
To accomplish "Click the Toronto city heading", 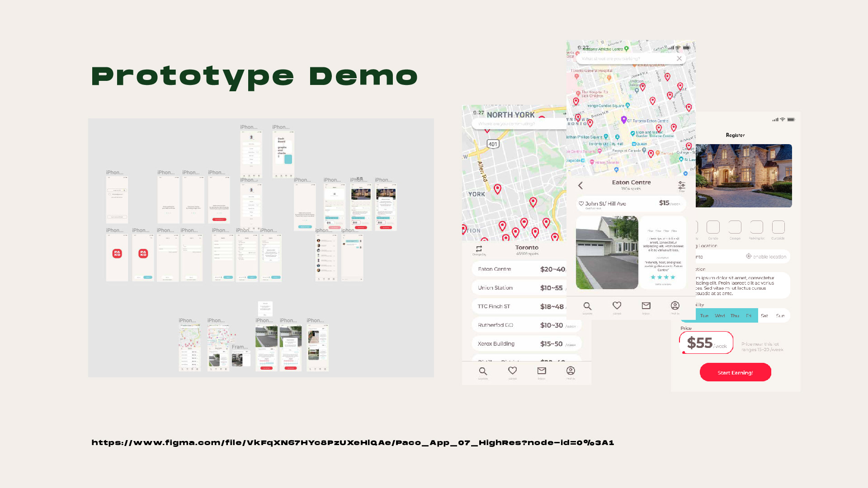I will [x=527, y=247].
